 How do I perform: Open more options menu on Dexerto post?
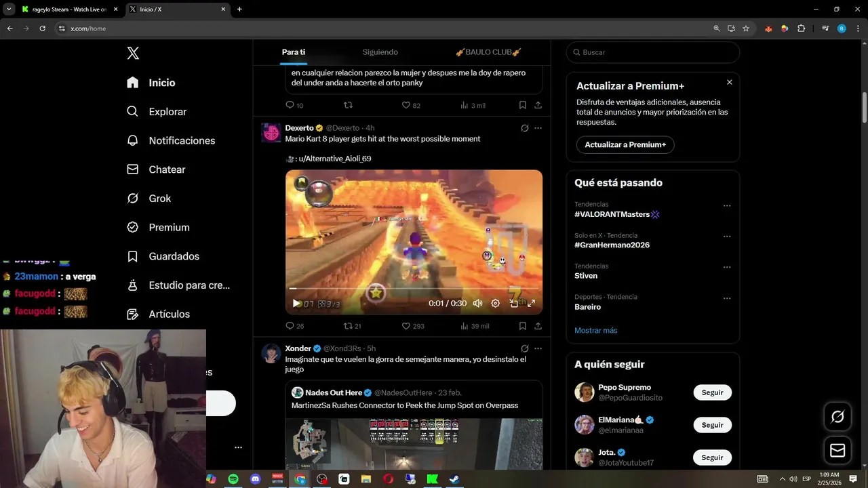click(538, 128)
